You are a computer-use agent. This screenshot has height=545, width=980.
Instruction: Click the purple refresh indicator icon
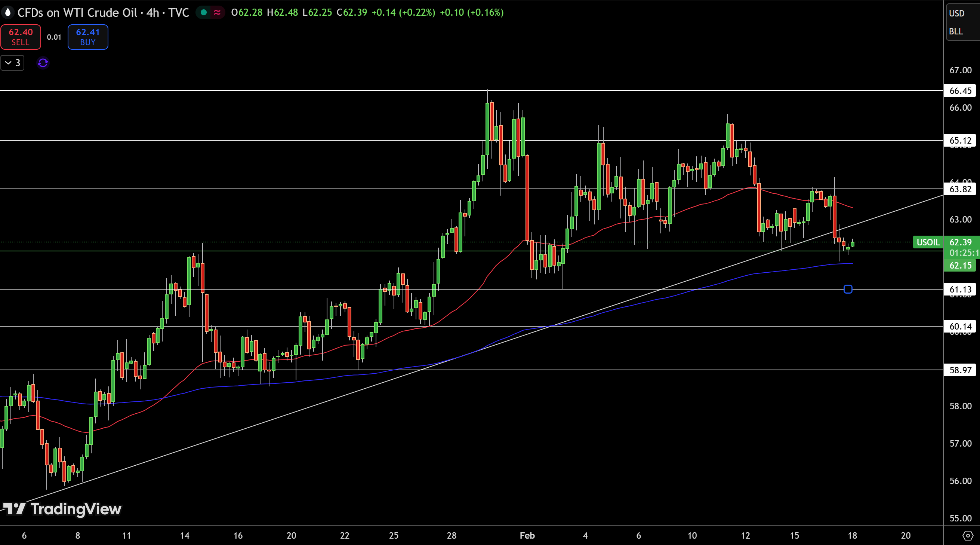pos(43,63)
